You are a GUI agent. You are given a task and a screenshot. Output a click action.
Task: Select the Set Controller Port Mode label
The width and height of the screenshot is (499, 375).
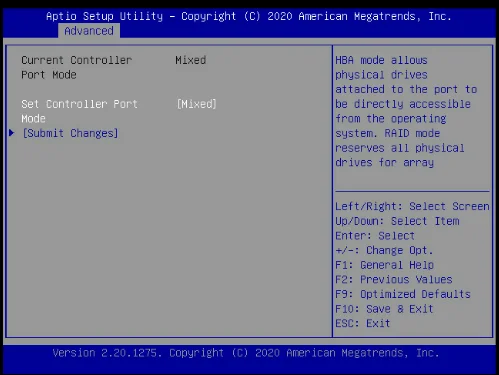79,111
